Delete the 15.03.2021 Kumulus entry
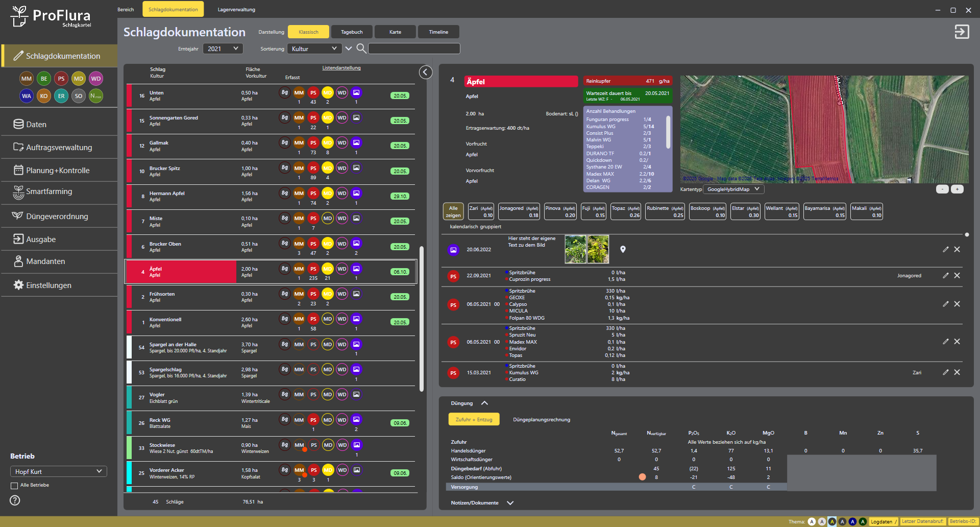Screen dimensions: 980x527 [957, 372]
